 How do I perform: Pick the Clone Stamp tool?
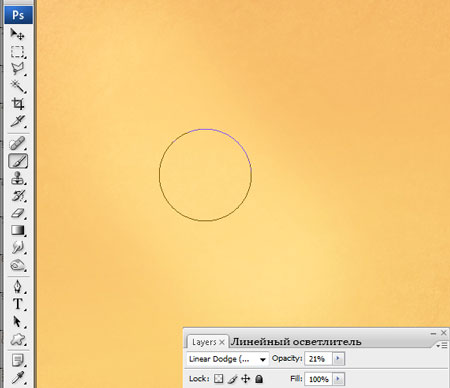pyautogui.click(x=17, y=178)
